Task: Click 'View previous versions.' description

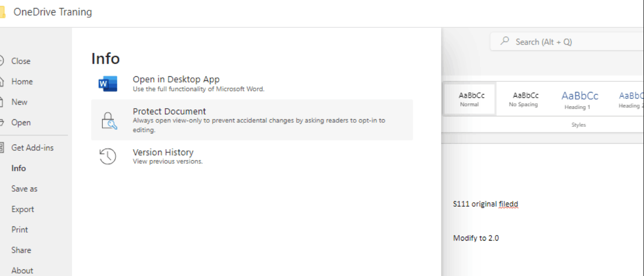Action: tap(168, 162)
